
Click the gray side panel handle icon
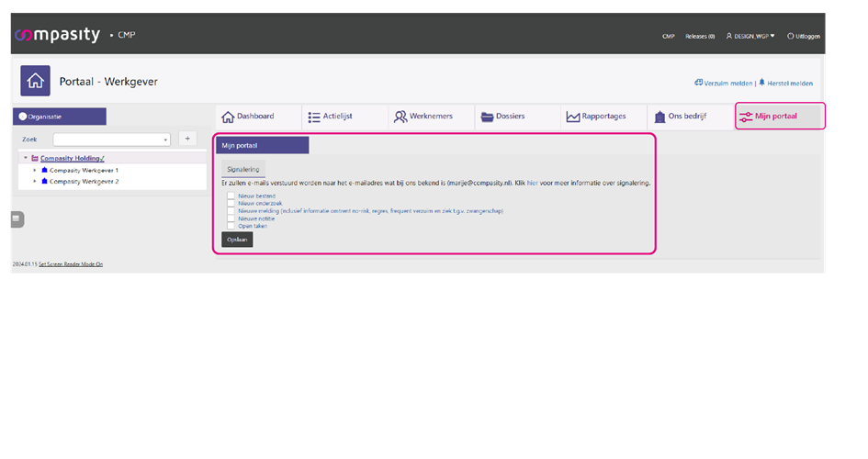tap(17, 219)
